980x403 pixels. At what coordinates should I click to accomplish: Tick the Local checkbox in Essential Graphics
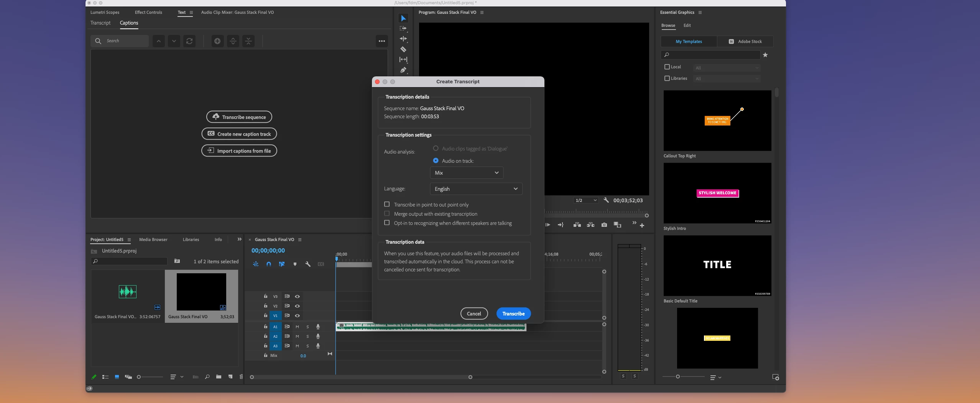tap(667, 67)
